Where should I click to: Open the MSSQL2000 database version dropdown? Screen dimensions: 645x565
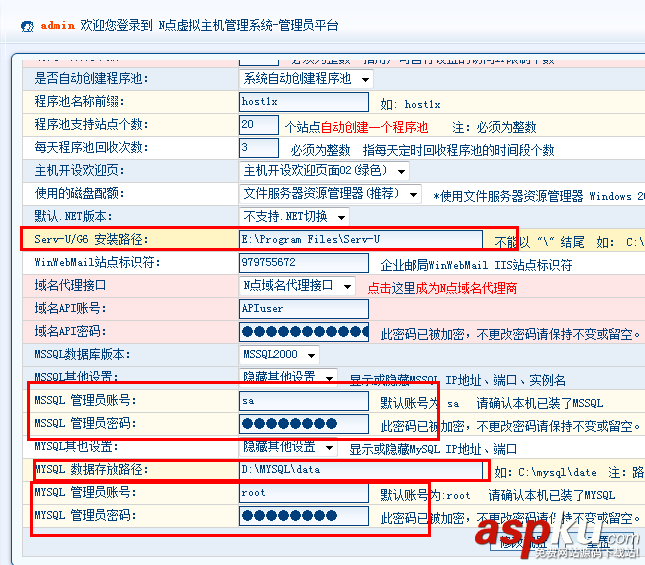279,355
